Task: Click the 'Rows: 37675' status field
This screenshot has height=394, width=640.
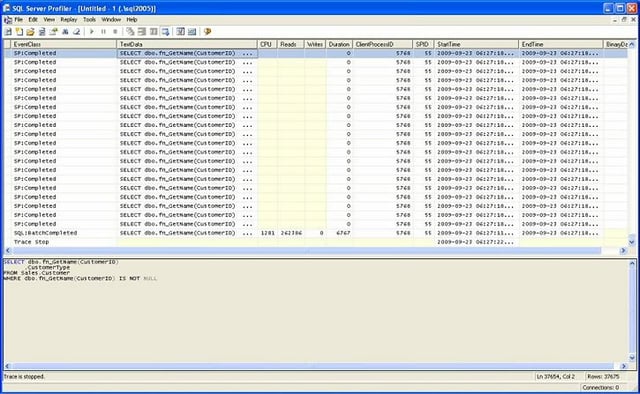Action: tap(603, 376)
